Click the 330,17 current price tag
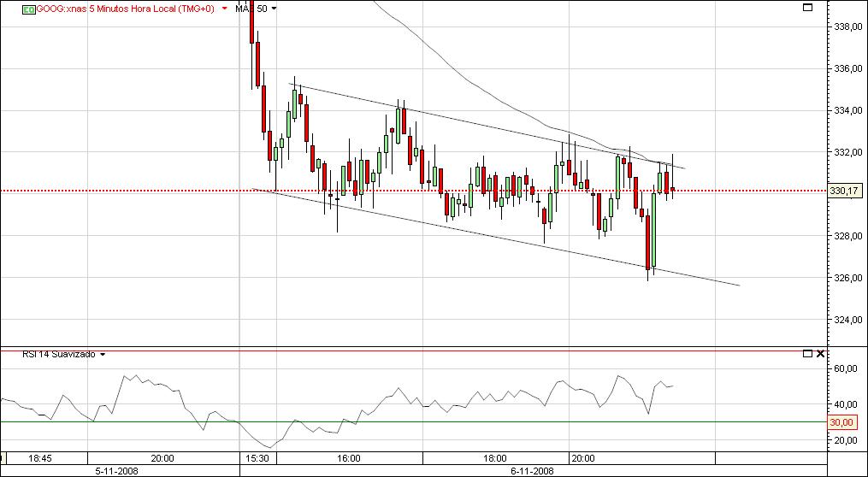The width and height of the screenshot is (868, 477). tap(845, 191)
